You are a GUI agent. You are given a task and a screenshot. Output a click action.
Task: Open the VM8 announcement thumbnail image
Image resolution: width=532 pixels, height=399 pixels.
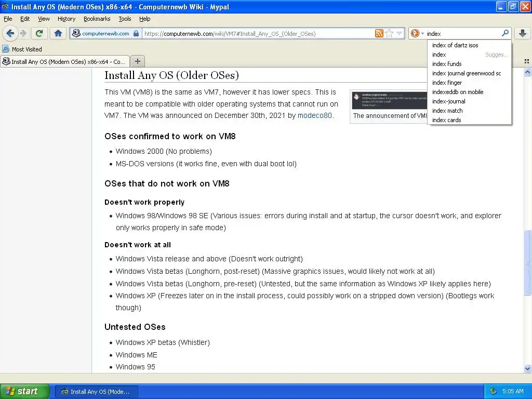tap(390, 100)
